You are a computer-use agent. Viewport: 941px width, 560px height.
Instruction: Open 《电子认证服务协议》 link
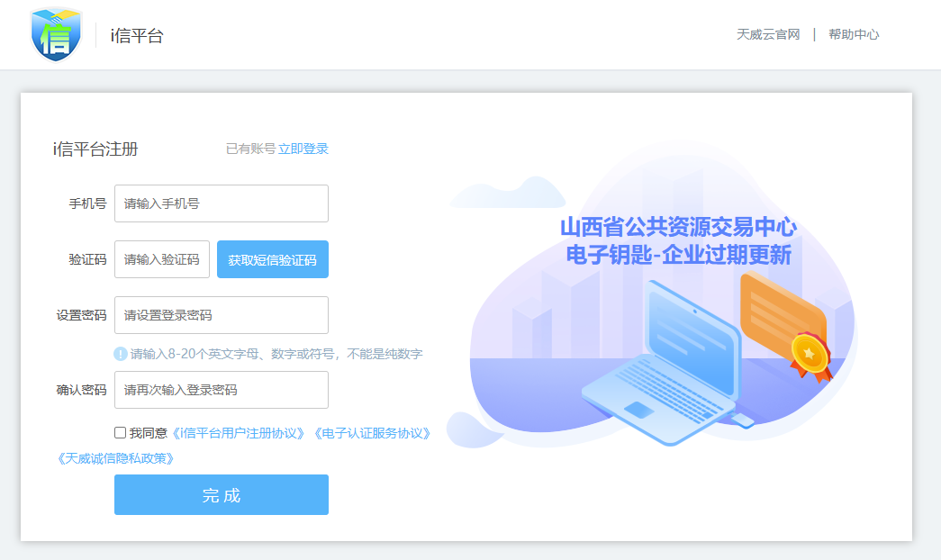click(371, 433)
